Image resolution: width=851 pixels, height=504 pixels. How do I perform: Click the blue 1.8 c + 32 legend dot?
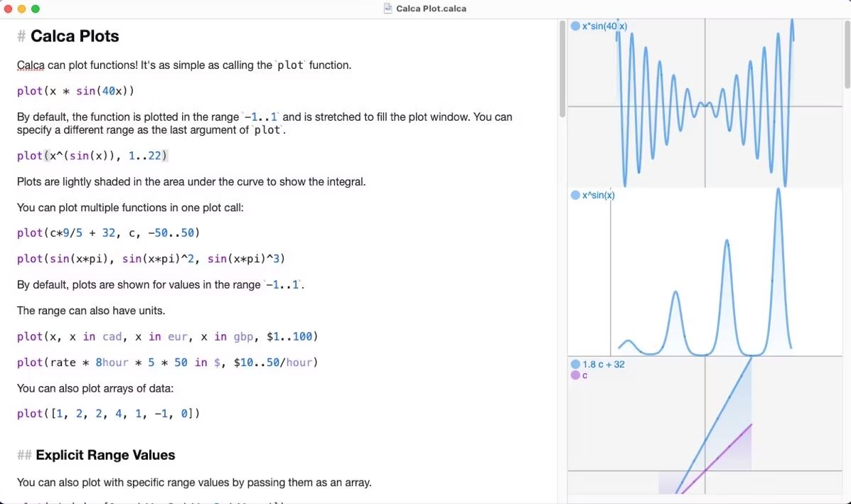[x=575, y=364]
